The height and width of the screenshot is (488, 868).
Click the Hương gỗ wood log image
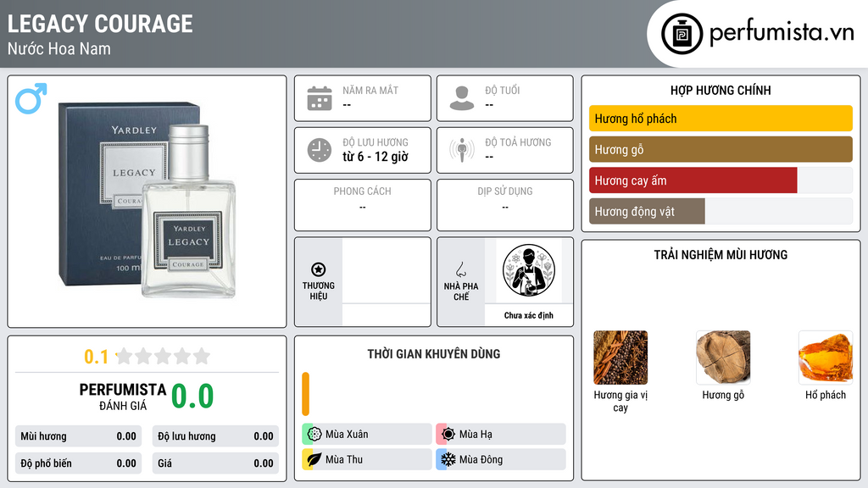[x=723, y=358]
